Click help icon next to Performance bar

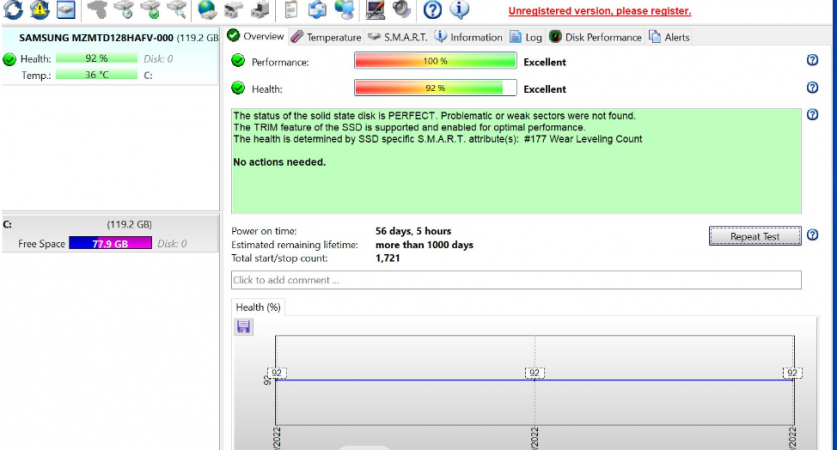coord(812,60)
